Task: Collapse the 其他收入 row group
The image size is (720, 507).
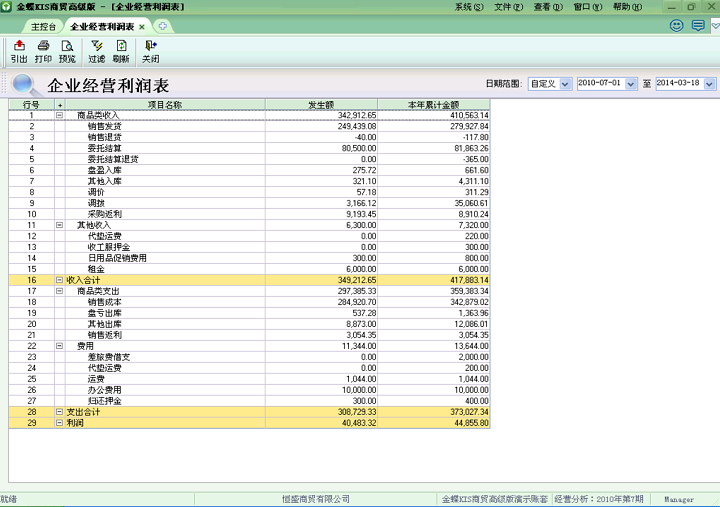Action: 60,225
